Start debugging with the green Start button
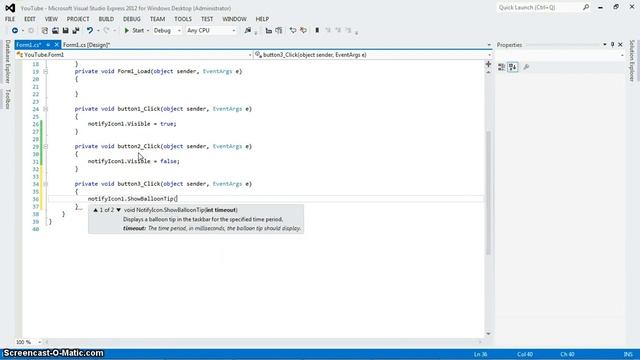Screen dimensions: 640x360 tap(134, 31)
